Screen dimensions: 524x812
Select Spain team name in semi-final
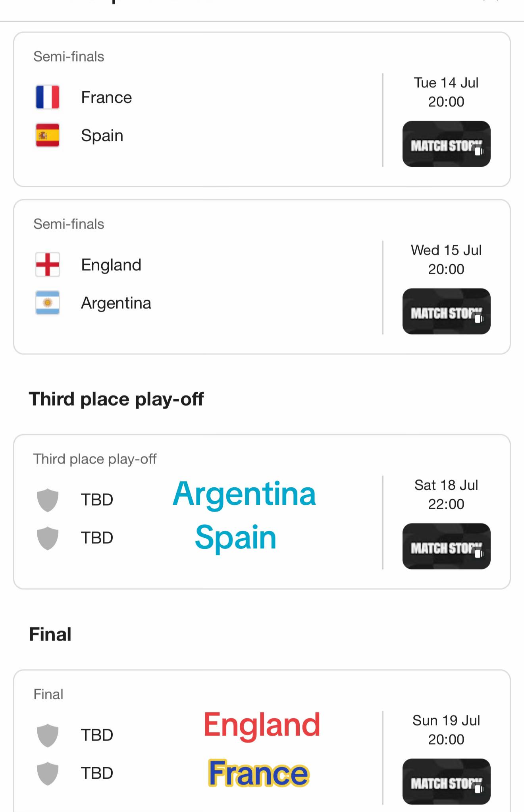[x=102, y=136]
